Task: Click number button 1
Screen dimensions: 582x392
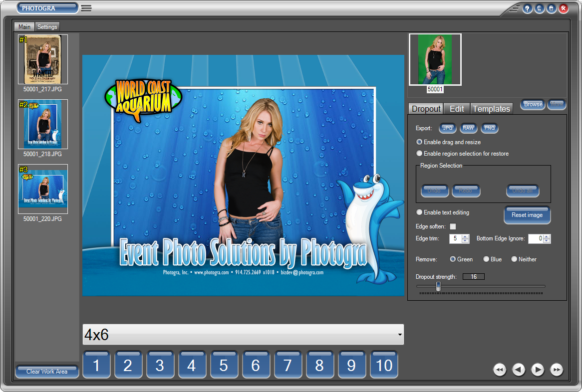Action: click(x=96, y=365)
